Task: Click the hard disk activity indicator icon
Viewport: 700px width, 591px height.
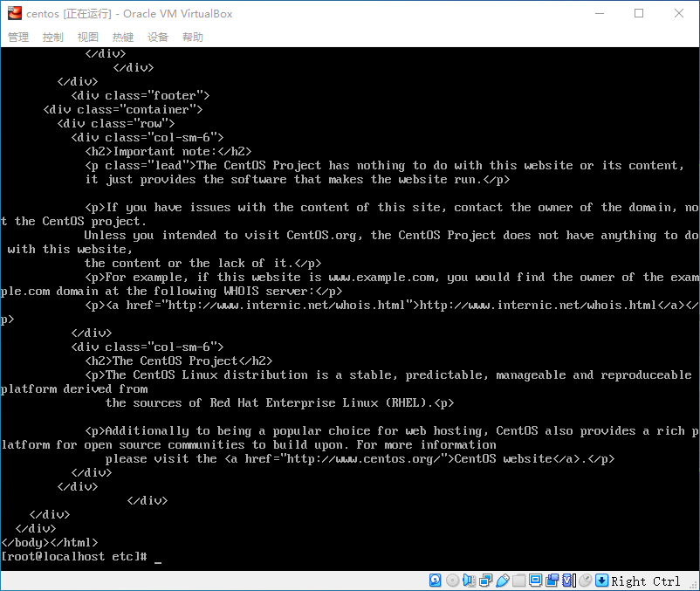Action: tap(436, 581)
